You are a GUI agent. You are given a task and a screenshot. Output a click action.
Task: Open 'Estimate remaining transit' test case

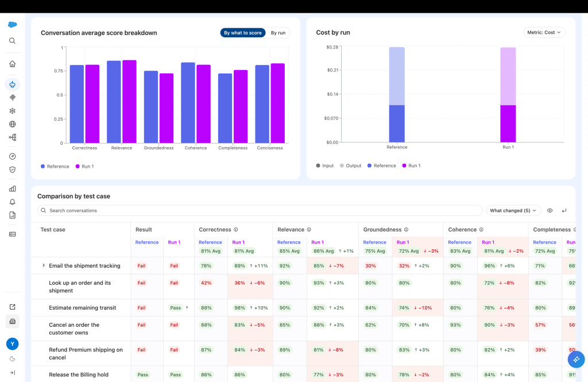tap(83, 308)
